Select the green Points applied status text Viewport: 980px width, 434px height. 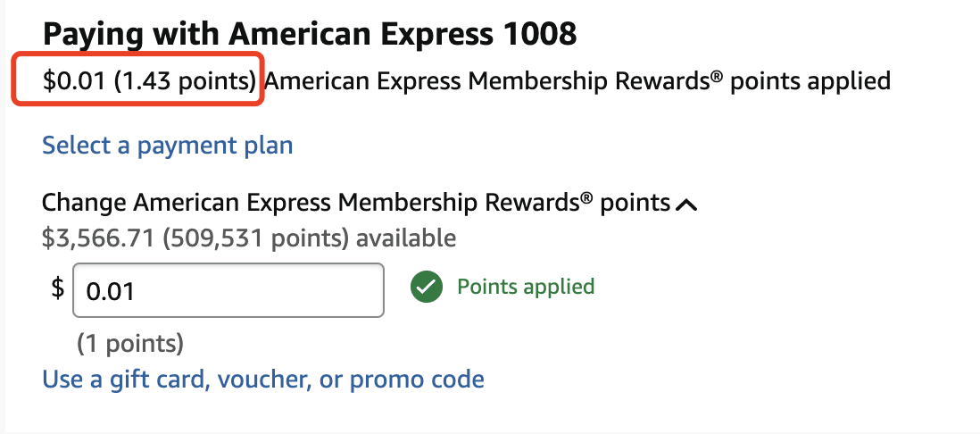(526, 287)
